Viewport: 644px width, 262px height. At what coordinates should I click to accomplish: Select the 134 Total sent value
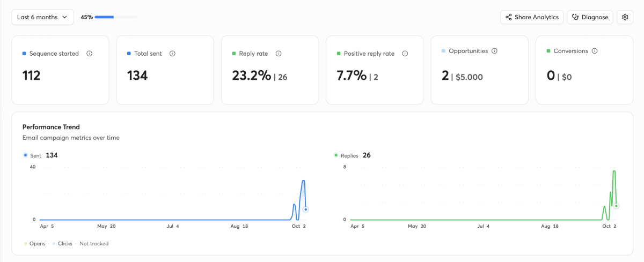coord(137,76)
